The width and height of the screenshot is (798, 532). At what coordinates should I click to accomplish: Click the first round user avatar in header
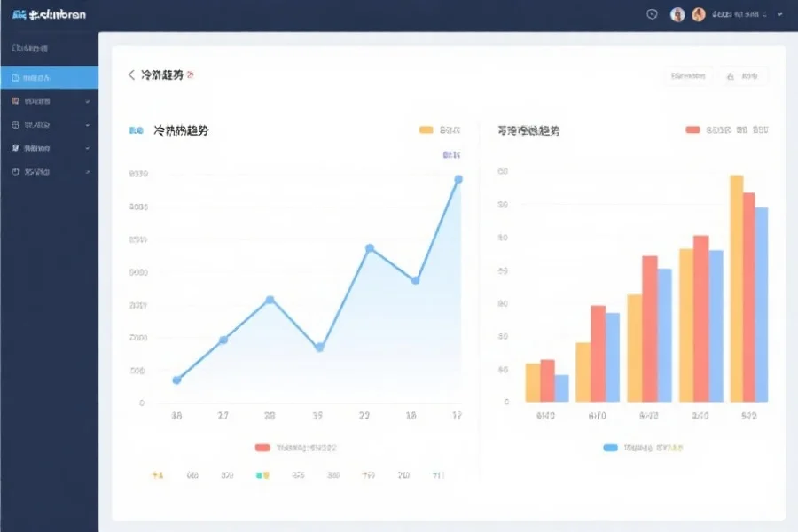pos(677,14)
